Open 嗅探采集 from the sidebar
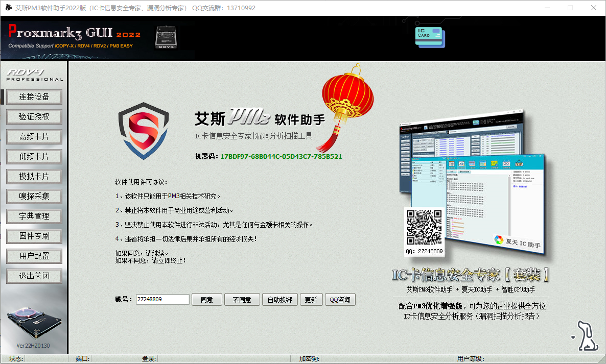This screenshot has width=606, height=364. click(34, 196)
